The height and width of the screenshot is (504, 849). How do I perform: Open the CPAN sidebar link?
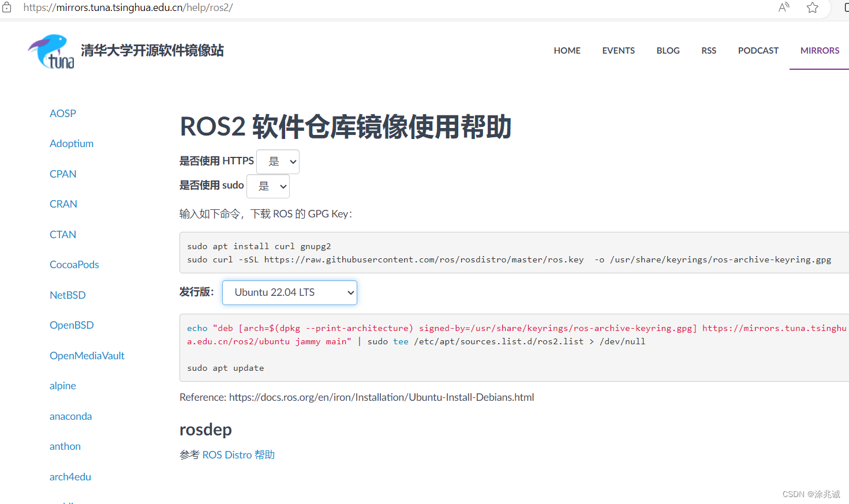[63, 174]
